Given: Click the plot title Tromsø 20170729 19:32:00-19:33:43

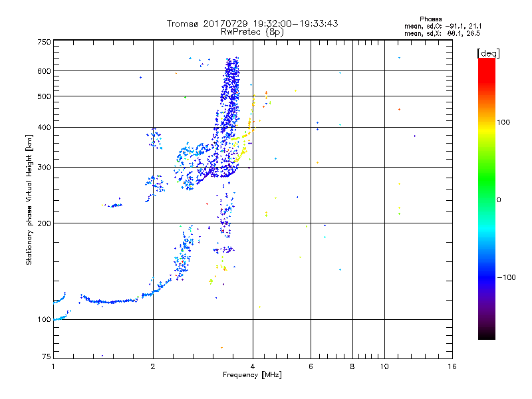Looking at the screenshot, I should (x=252, y=23).
